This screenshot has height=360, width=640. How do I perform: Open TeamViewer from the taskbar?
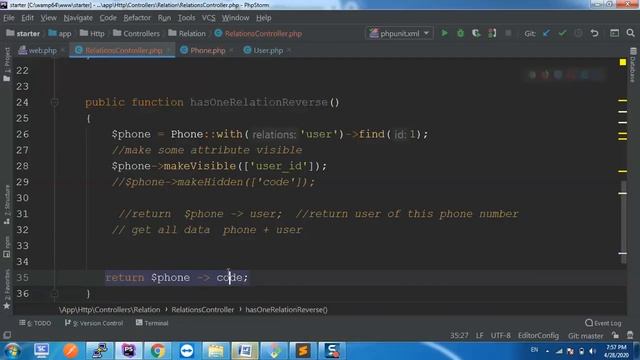tap(187, 351)
